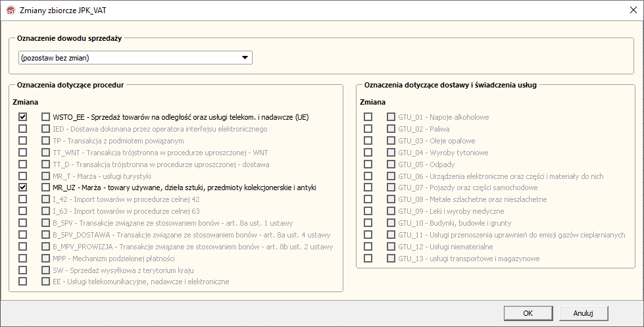Tick the enabled MR_UZ value checkbox

(x=45, y=188)
